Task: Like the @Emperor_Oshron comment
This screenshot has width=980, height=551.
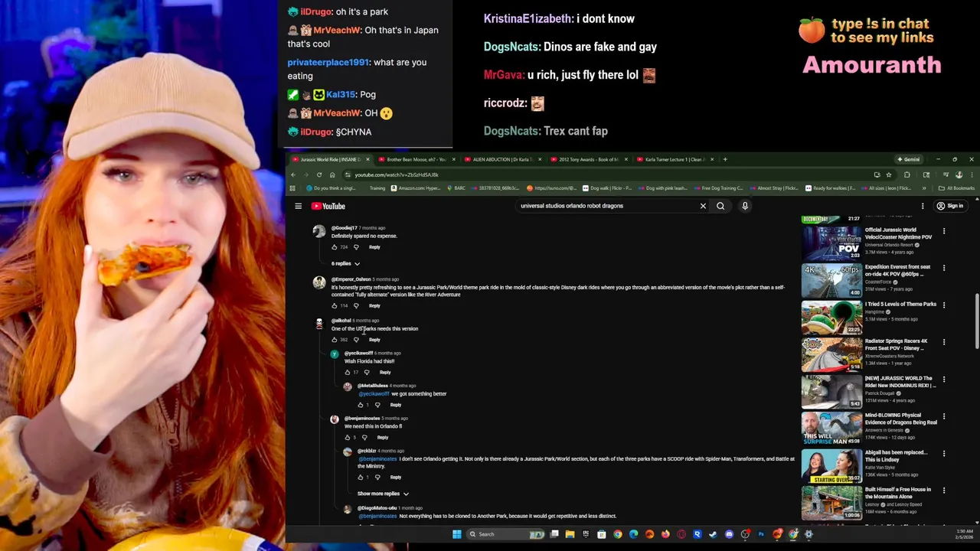Action: click(335, 305)
